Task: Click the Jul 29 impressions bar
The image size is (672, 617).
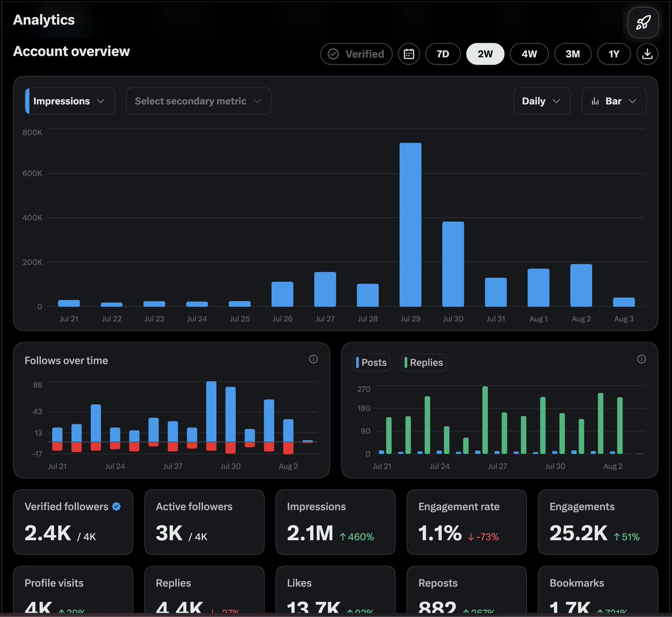Action: [x=410, y=225]
